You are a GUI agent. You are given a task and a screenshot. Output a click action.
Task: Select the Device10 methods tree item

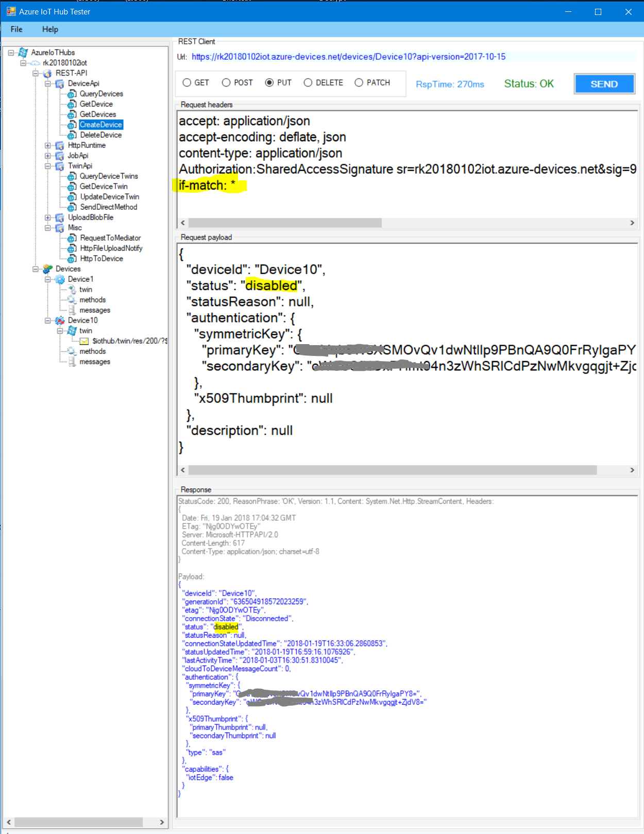pyautogui.click(x=93, y=351)
